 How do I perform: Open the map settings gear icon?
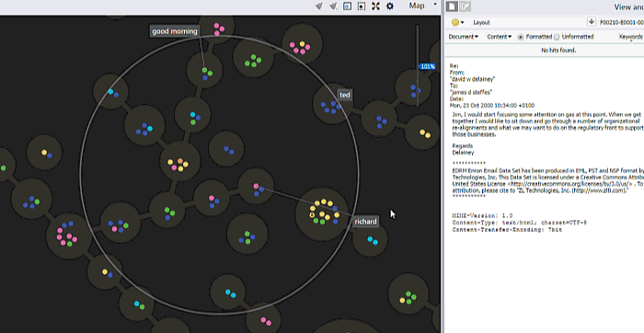click(390, 6)
